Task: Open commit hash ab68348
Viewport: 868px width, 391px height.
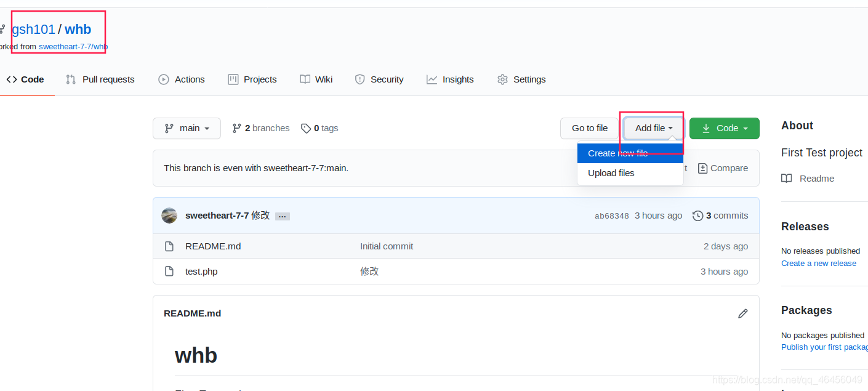Action: (x=612, y=216)
